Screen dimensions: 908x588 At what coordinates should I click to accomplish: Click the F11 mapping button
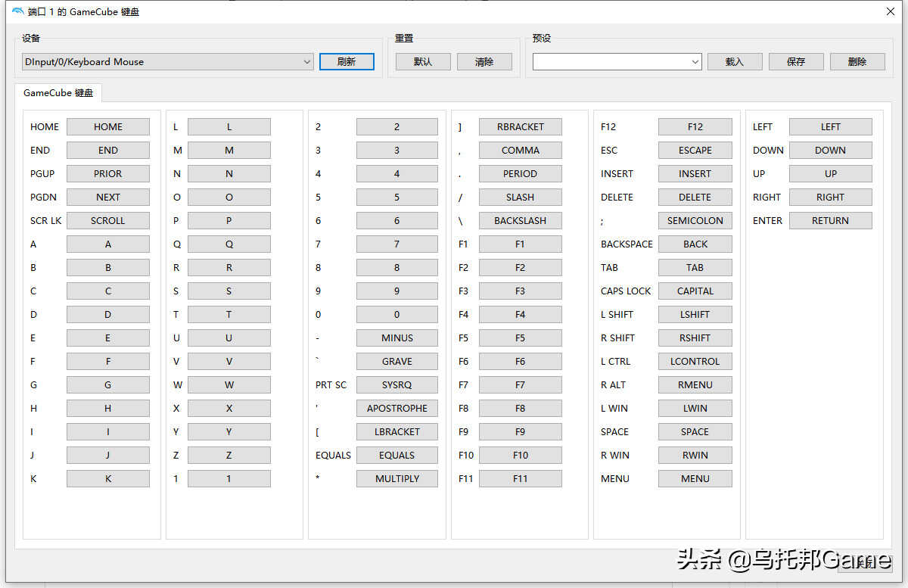pyautogui.click(x=521, y=479)
